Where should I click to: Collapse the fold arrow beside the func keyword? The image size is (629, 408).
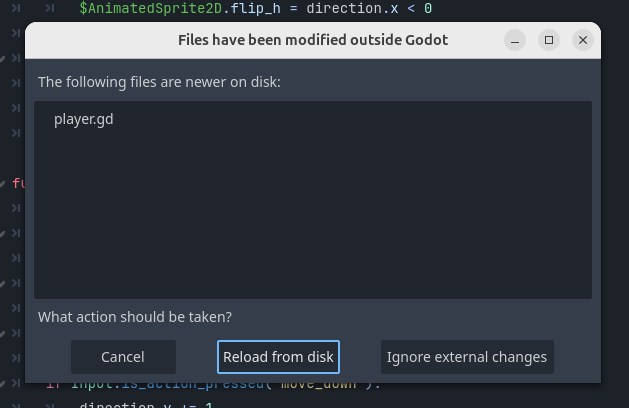(4, 183)
